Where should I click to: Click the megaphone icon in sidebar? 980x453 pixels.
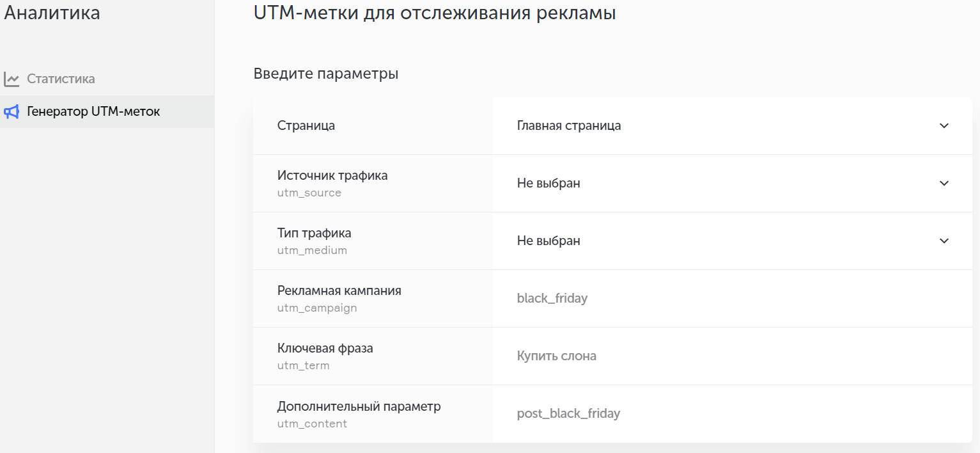[x=12, y=112]
